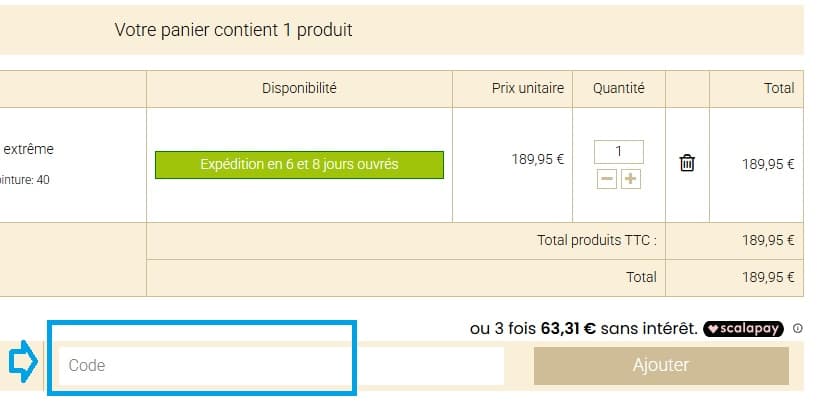Click the Votre panier contient 1 produit heading
Image resolution: width=819 pixels, height=409 pixels.
tap(233, 30)
